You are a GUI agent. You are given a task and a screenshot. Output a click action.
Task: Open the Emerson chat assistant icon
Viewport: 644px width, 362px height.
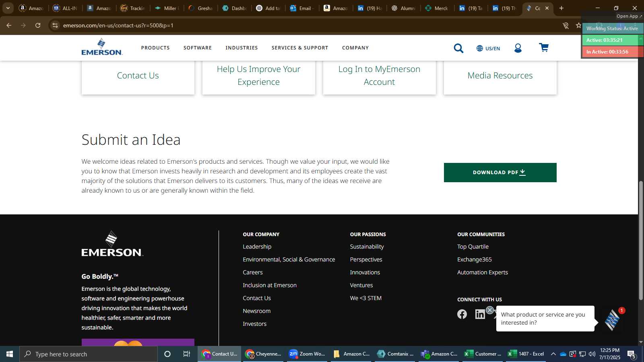(612, 320)
